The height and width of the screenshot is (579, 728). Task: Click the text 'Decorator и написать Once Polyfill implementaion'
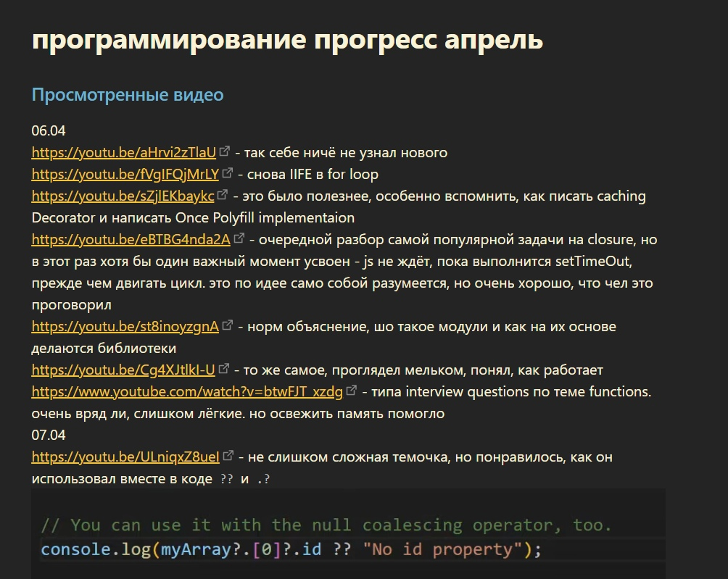tap(193, 218)
